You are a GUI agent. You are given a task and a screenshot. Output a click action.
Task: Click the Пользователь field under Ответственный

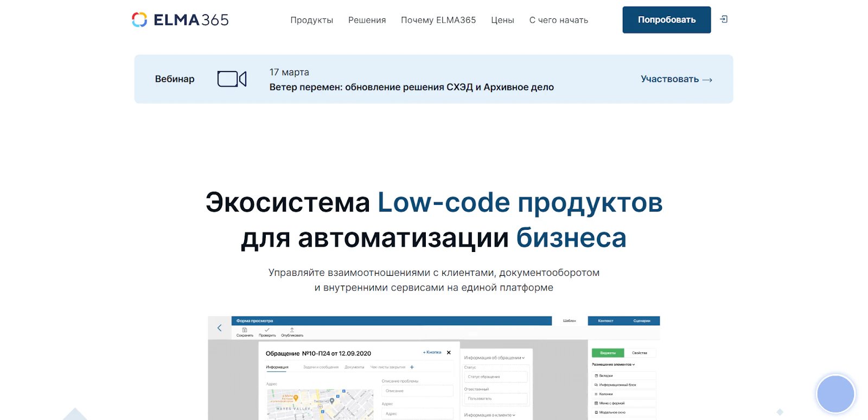(495, 398)
